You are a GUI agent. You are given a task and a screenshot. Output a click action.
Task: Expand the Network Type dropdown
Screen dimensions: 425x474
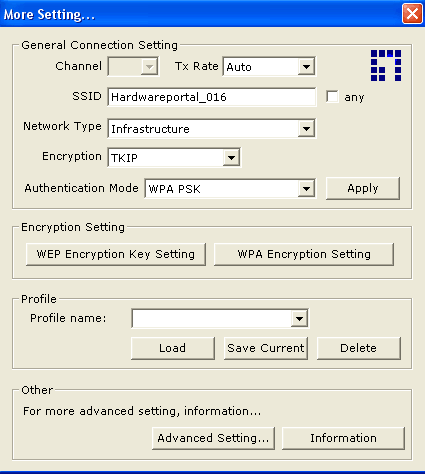coord(306,129)
